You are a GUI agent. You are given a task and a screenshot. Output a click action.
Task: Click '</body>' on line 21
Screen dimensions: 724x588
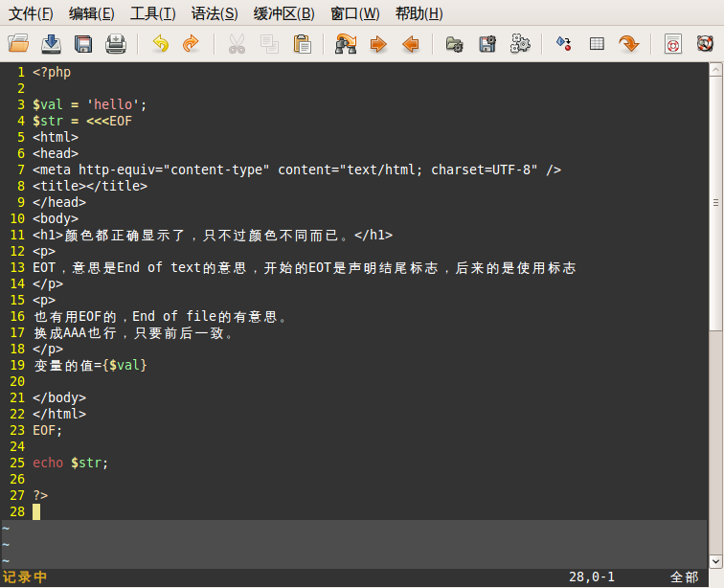tap(59, 397)
